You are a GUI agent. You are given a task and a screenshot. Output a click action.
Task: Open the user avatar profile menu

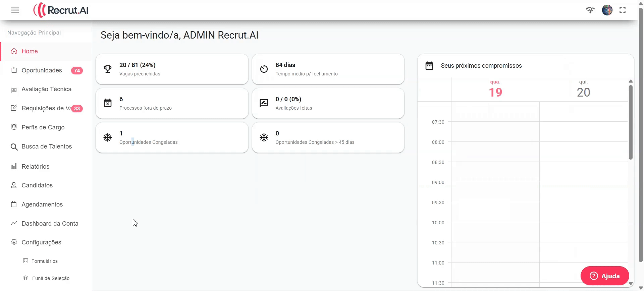(607, 10)
